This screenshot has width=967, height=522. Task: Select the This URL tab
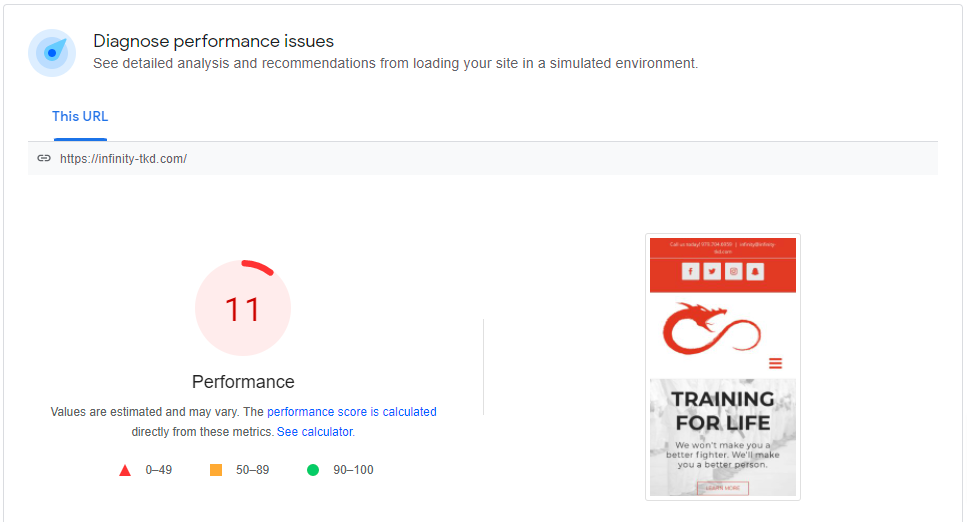click(x=80, y=117)
